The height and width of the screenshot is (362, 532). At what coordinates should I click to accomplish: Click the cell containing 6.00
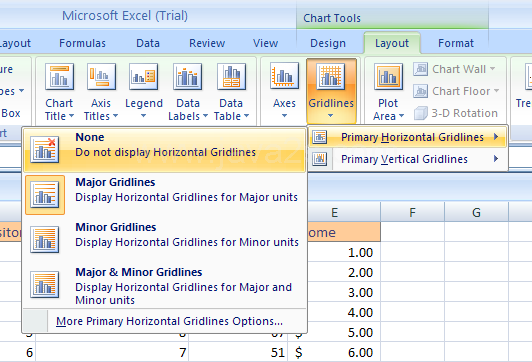(334, 352)
